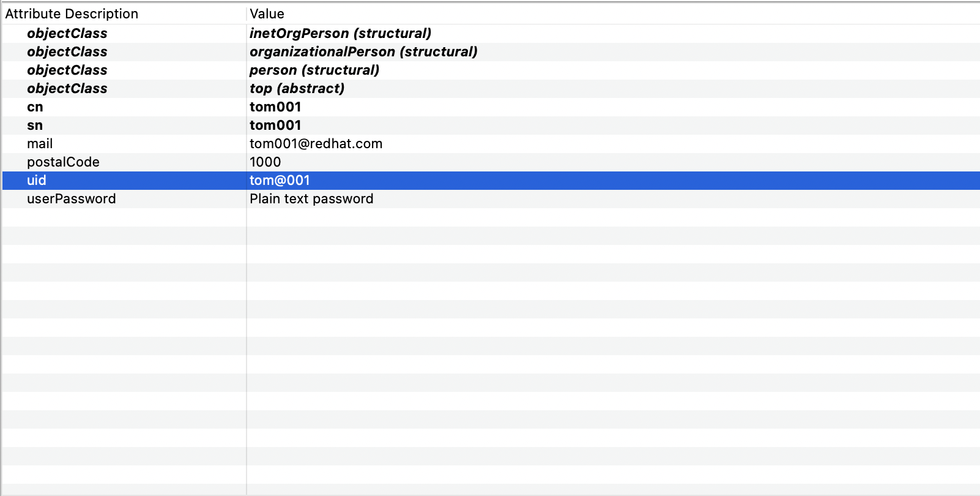Click the Value column header
Image resolution: width=980 pixels, height=496 pixels.
click(x=267, y=14)
